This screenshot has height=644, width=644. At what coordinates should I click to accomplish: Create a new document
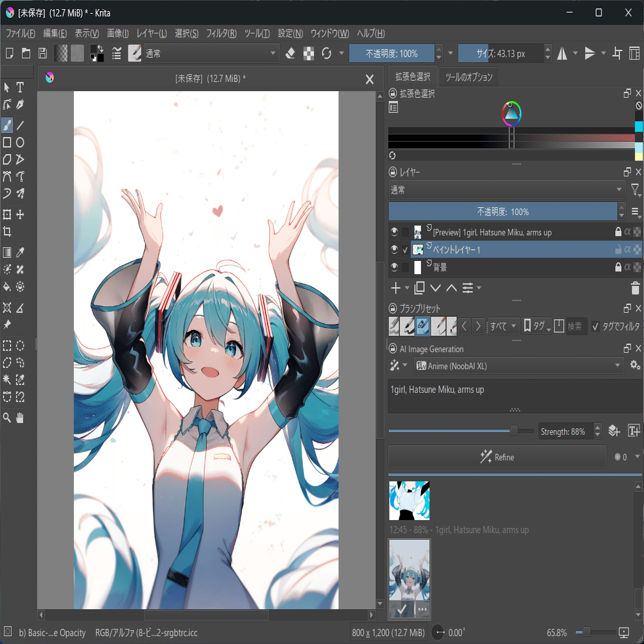[9, 53]
